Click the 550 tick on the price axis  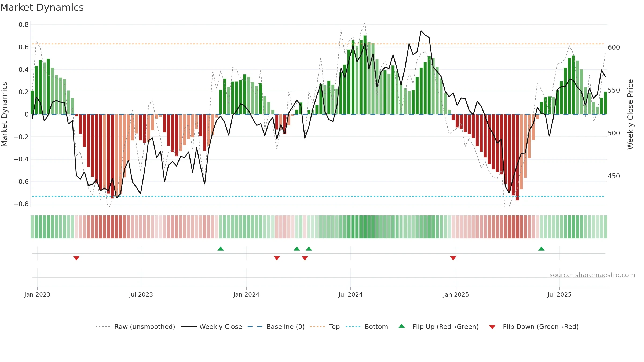click(x=614, y=90)
